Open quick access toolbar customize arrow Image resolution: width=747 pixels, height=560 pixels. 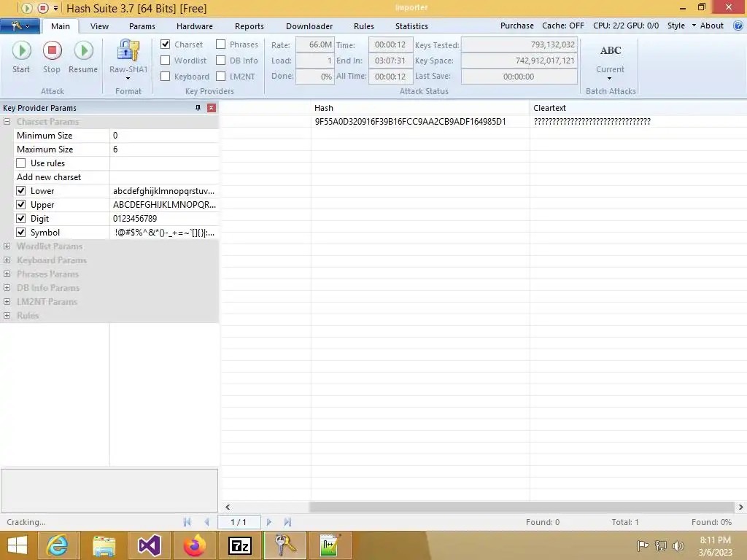56,8
